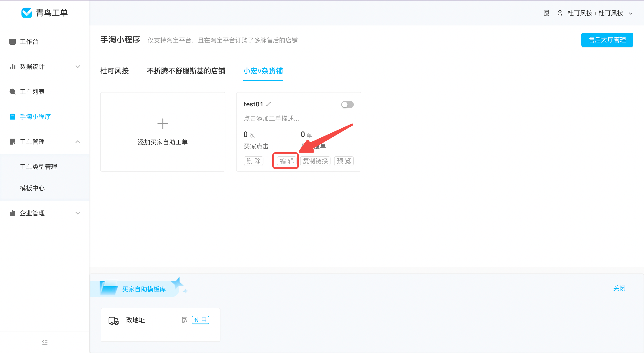Click the 工单列表 search icon
This screenshot has width=644, height=353.
(x=12, y=91)
